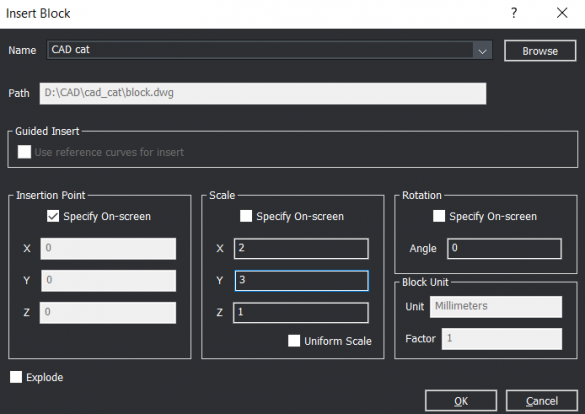The width and height of the screenshot is (585, 414).
Task: Enable the Uniform Scale checkbox
Action: tap(294, 341)
